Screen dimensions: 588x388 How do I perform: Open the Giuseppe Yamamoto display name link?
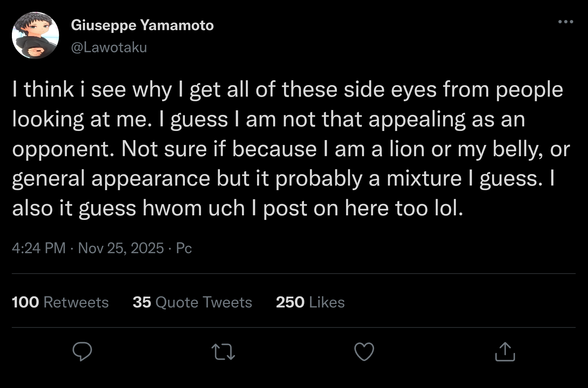click(142, 25)
